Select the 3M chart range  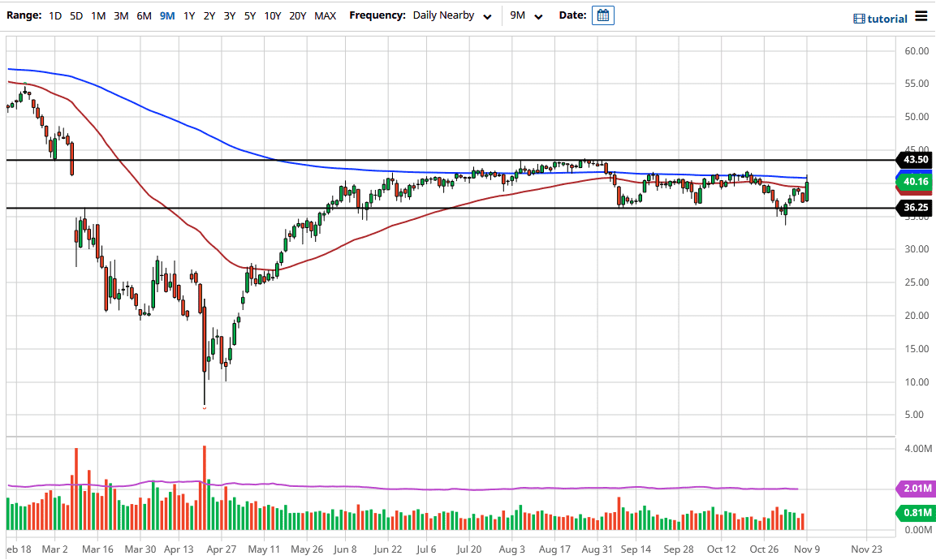(121, 15)
